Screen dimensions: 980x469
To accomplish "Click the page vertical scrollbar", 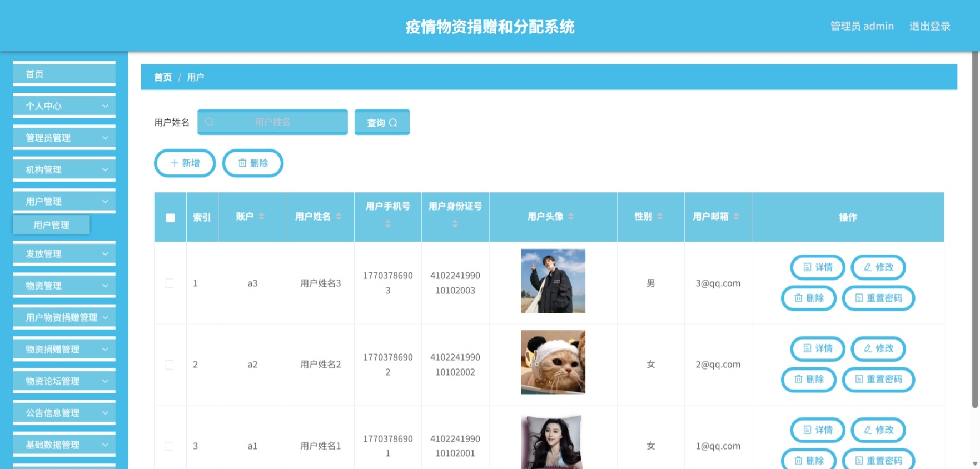I will point(975,231).
